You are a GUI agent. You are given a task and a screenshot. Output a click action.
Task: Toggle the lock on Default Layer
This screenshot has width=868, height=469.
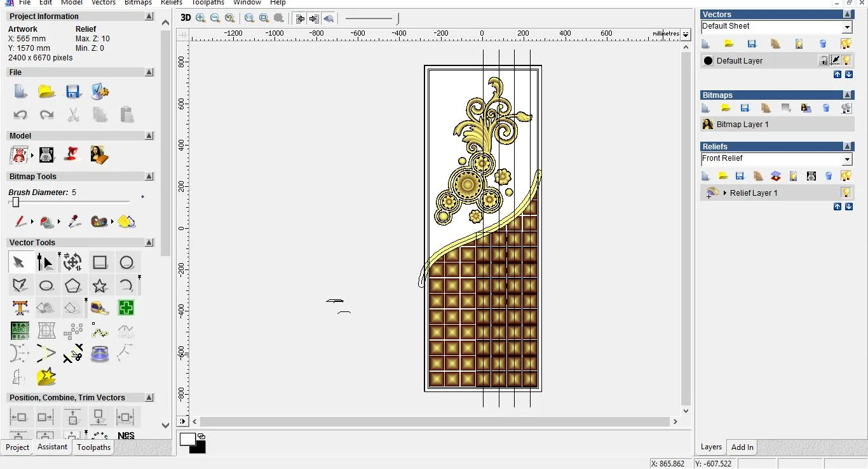pyautogui.click(x=824, y=60)
